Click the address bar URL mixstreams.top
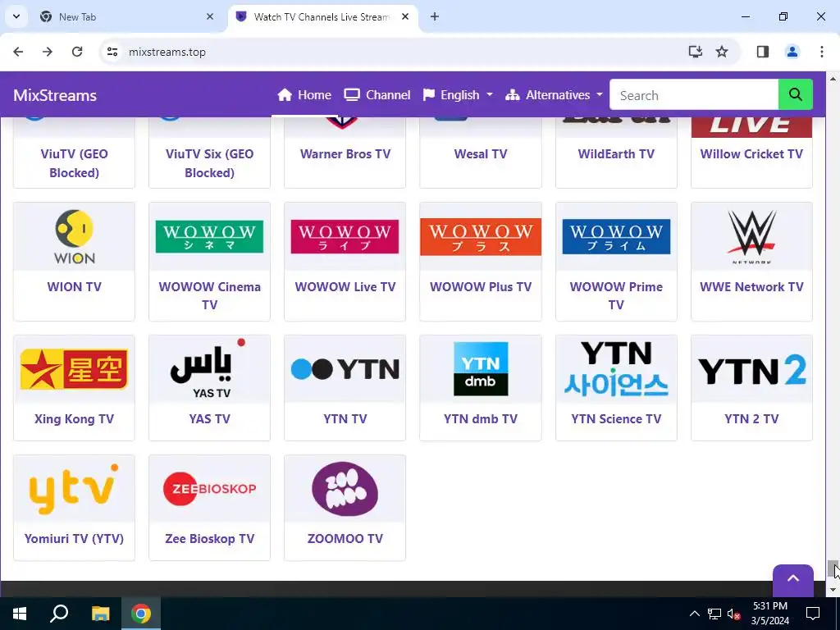The image size is (840, 630). coord(167,52)
